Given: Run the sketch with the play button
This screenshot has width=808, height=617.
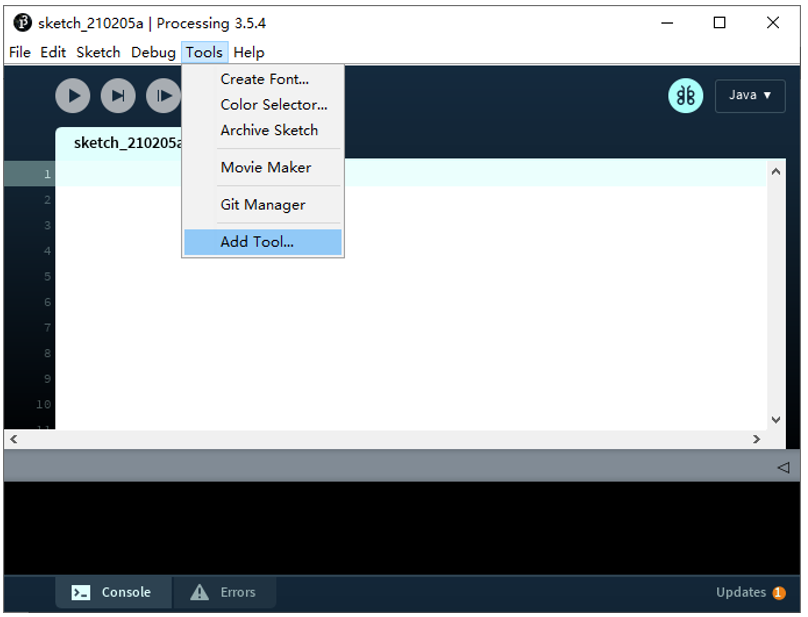Looking at the screenshot, I should click(73, 96).
